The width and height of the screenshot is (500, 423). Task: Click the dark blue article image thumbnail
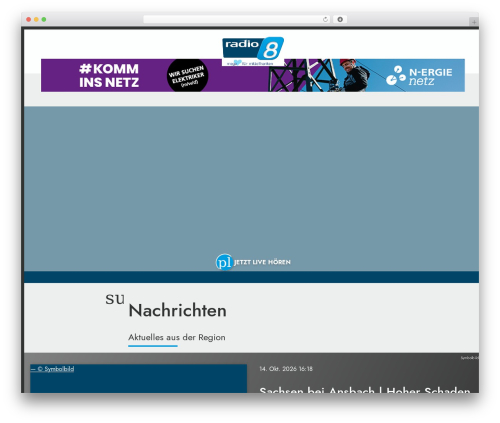point(138,378)
